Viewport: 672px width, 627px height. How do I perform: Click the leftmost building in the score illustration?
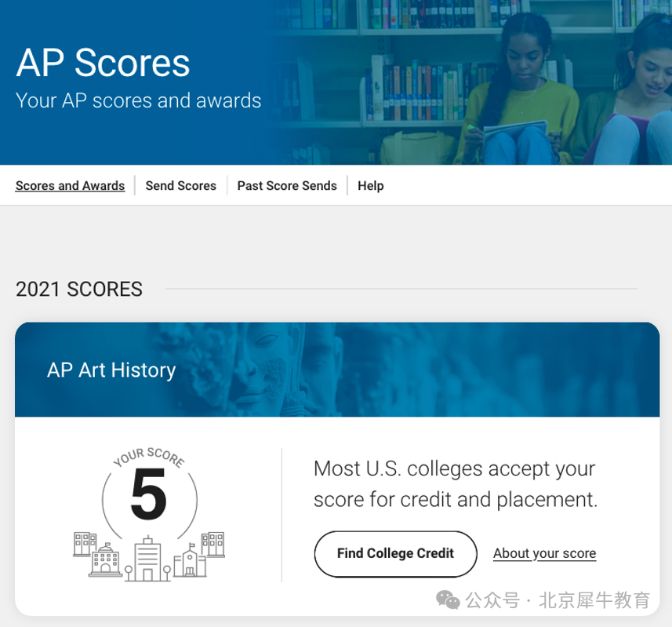click(85, 543)
